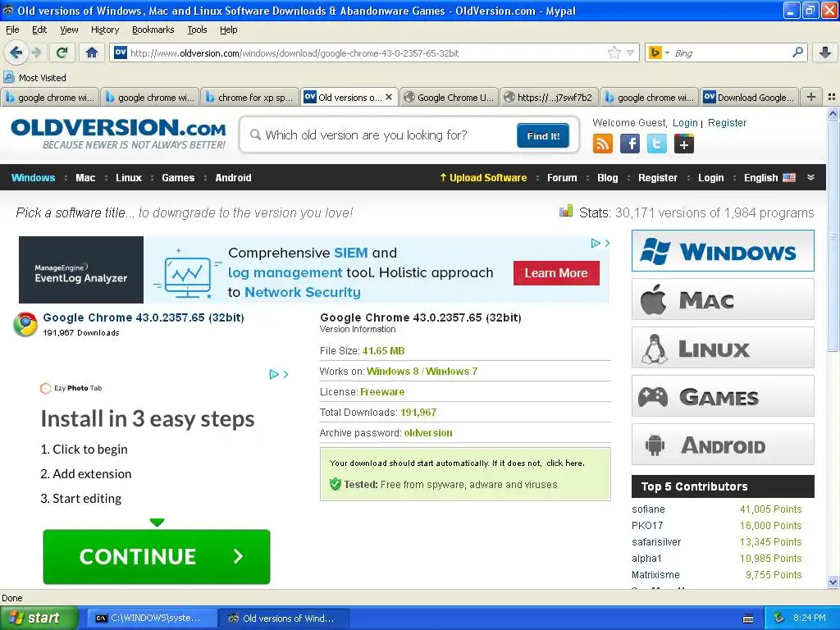This screenshot has width=840, height=630.
Task: Click the AdChoices icon on the Ezy Photo Tab ad
Action: pos(274,374)
